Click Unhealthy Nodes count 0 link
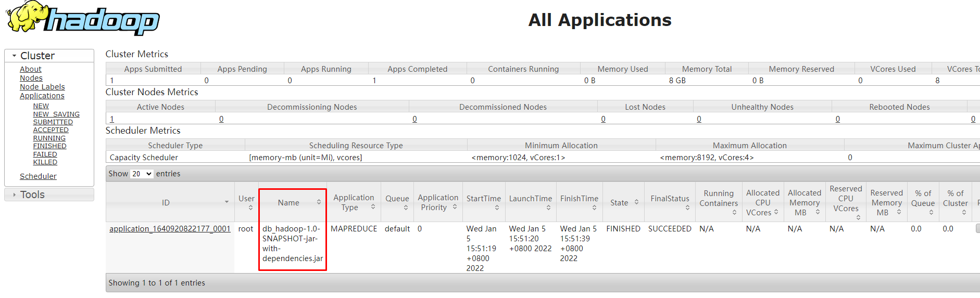Screen dimensions: 980x298 tap(699, 119)
